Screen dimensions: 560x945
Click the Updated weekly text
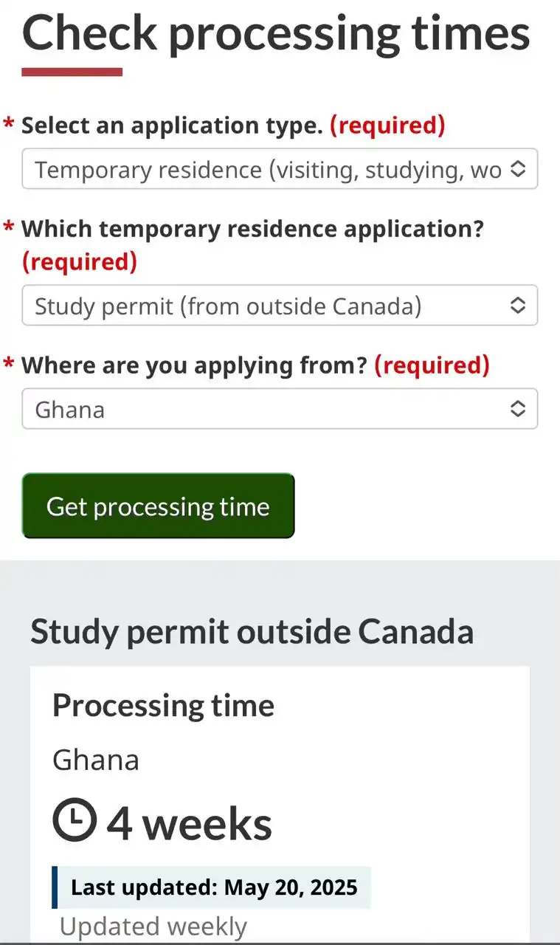(153, 926)
